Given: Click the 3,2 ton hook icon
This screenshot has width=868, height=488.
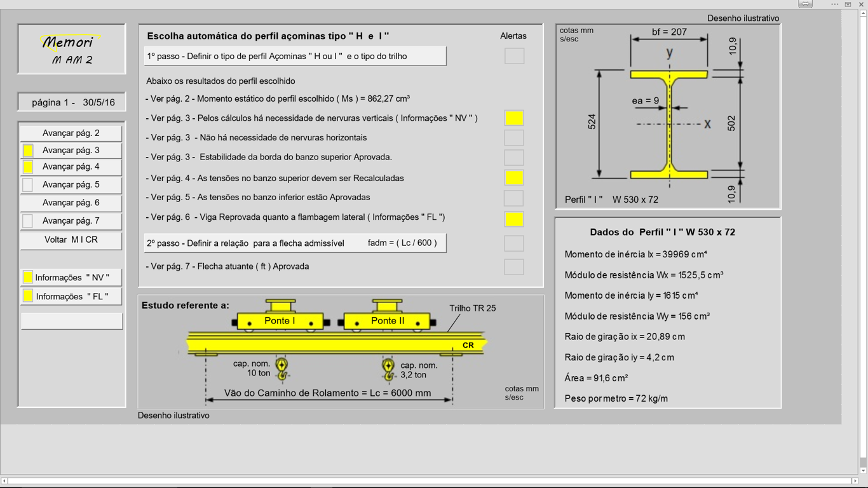Looking at the screenshot, I should point(388,369).
